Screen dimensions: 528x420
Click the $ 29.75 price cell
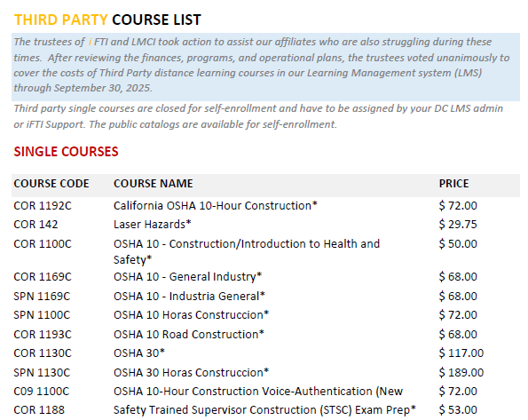coord(458,224)
